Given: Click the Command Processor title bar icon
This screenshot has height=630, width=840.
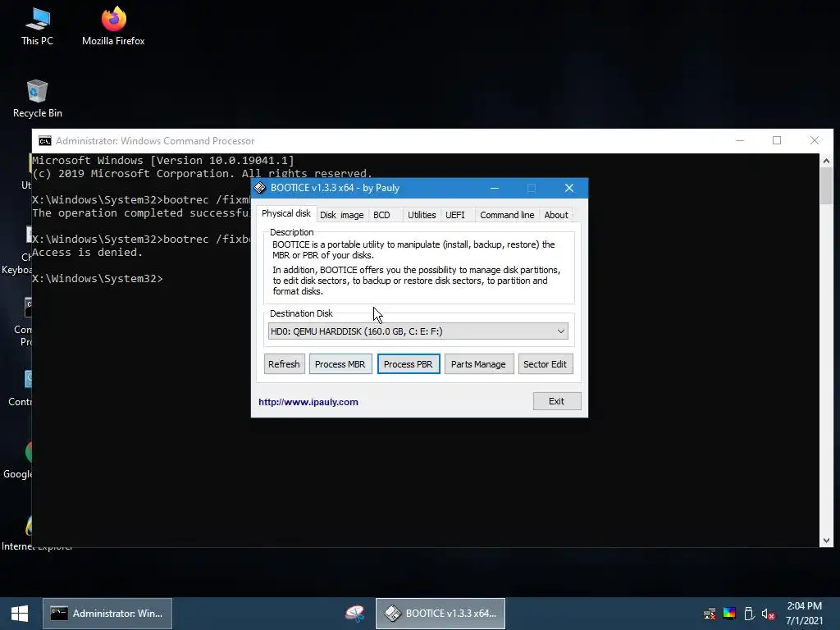Looking at the screenshot, I should click(45, 141).
